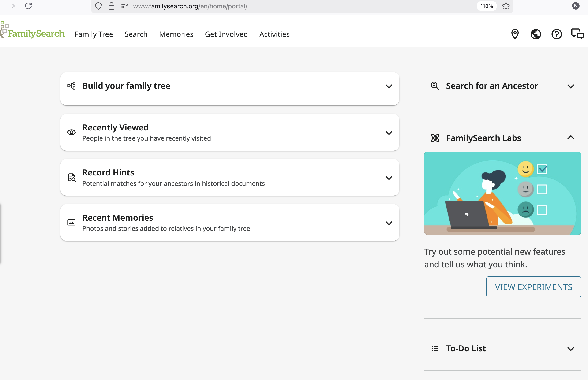Bookmark page with the star icon
This screenshot has height=380, width=588.
[506, 6]
